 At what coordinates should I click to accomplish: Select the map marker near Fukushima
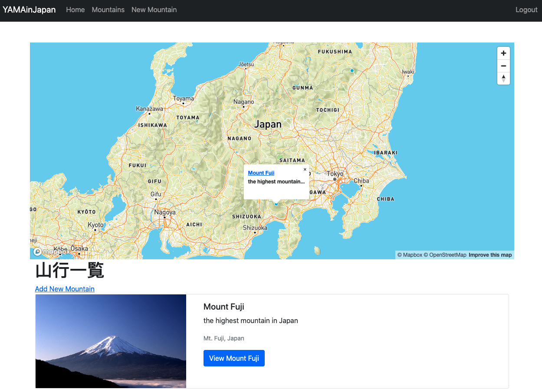tap(352, 70)
